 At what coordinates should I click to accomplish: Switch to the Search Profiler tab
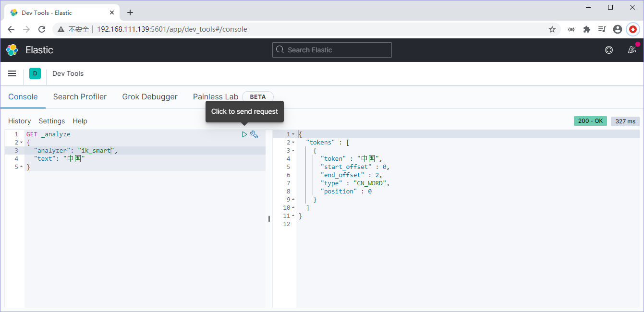(x=80, y=96)
